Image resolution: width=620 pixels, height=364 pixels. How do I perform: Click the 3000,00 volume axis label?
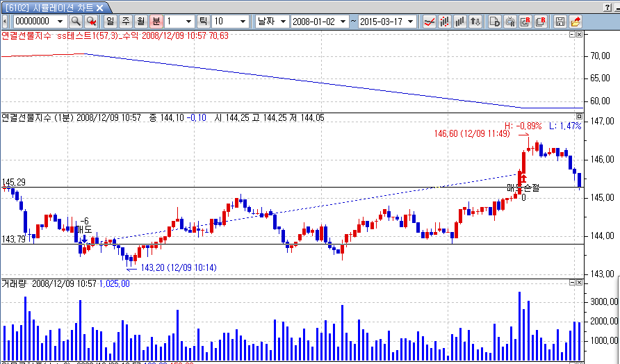604,301
